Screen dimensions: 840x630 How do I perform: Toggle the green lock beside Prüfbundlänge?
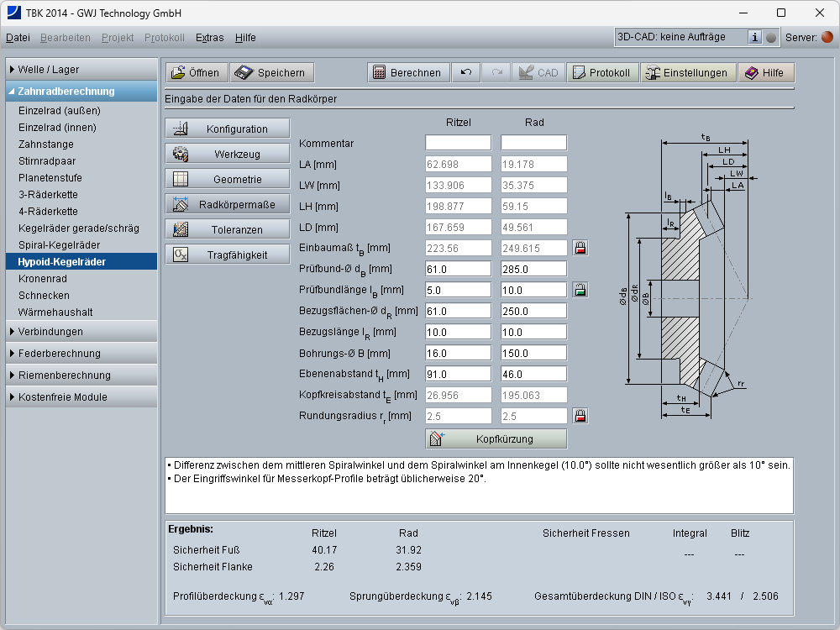point(580,290)
